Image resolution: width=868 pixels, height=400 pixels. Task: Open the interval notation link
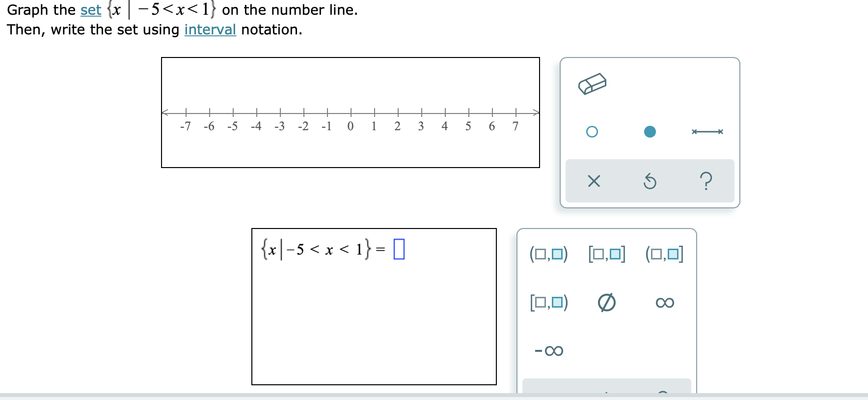(x=210, y=30)
